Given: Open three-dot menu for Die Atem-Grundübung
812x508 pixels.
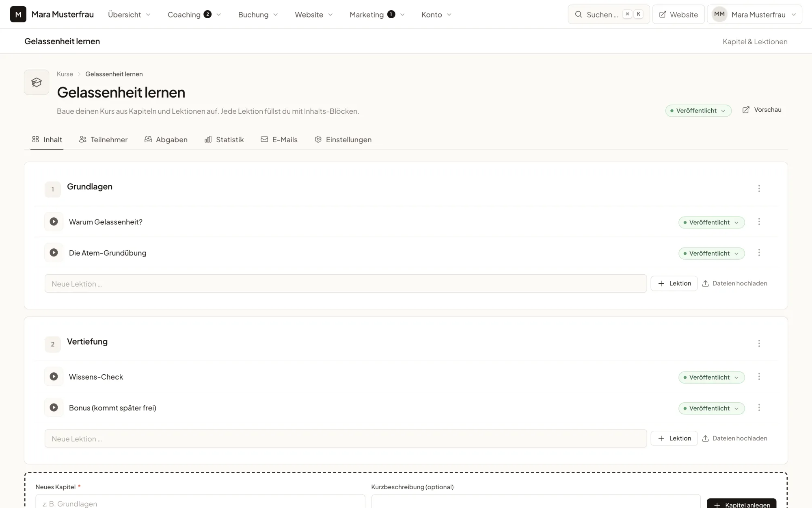Looking at the screenshot, I should [759, 253].
